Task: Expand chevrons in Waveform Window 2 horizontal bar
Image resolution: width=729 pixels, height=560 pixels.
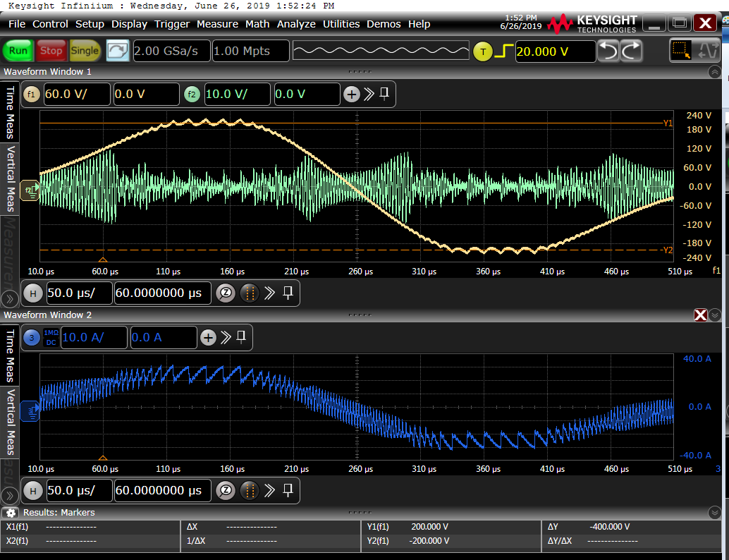Action: [269, 490]
